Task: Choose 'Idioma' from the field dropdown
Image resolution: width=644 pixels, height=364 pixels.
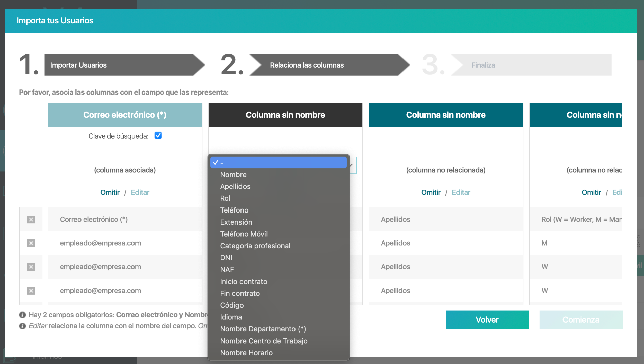Action: (x=278, y=317)
